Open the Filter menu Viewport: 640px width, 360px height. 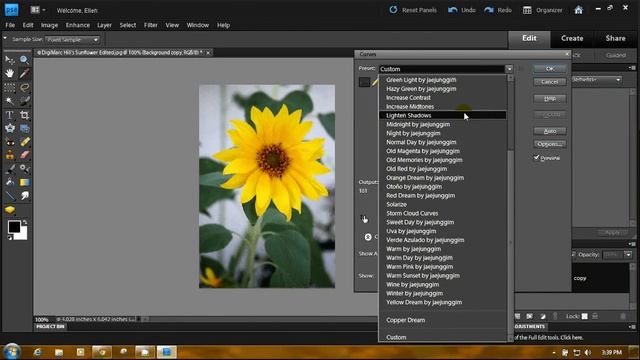click(151, 25)
